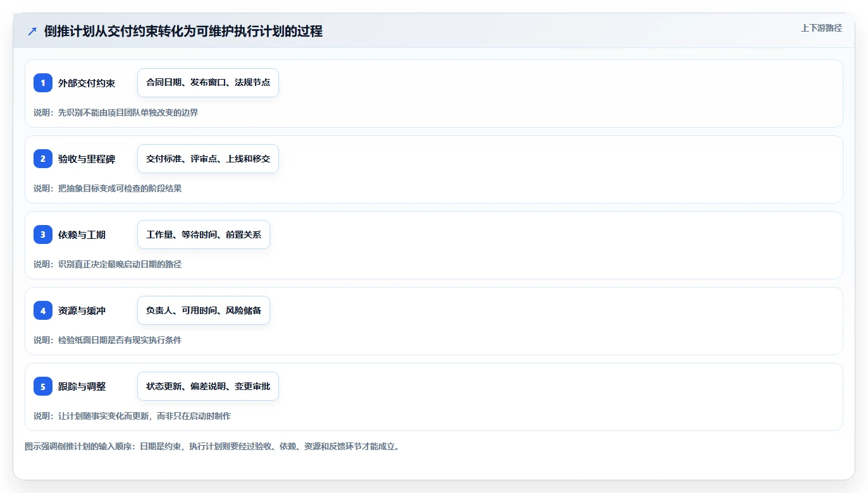Click the 状态更新、偏差说明、变更审批 chip
868x493 pixels.
[208, 386]
